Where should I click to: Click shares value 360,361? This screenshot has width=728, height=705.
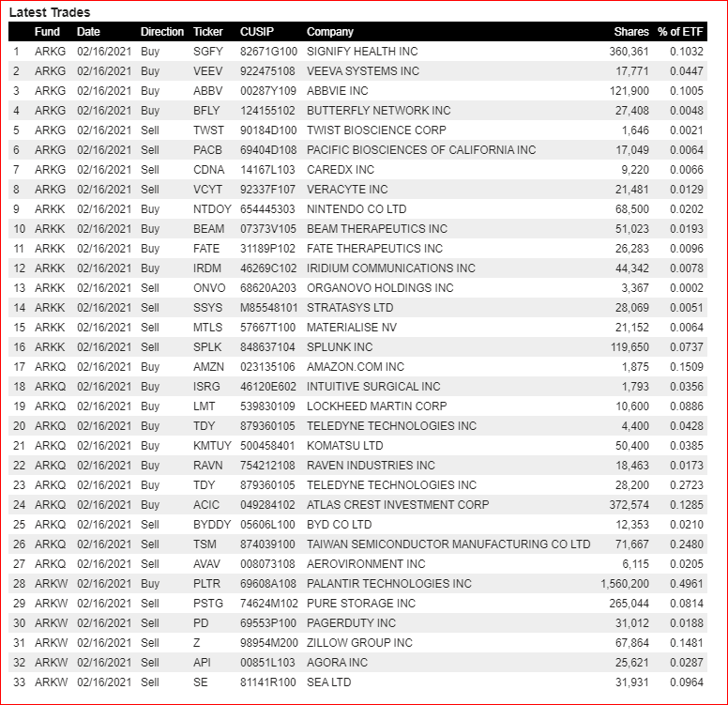click(629, 51)
